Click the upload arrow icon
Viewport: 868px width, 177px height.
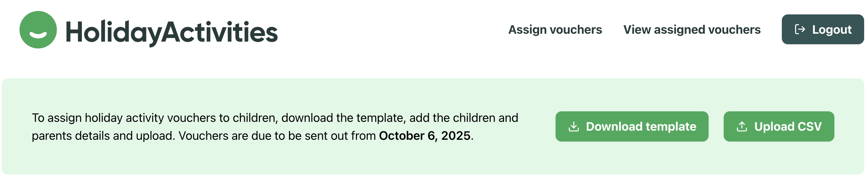pos(742,126)
